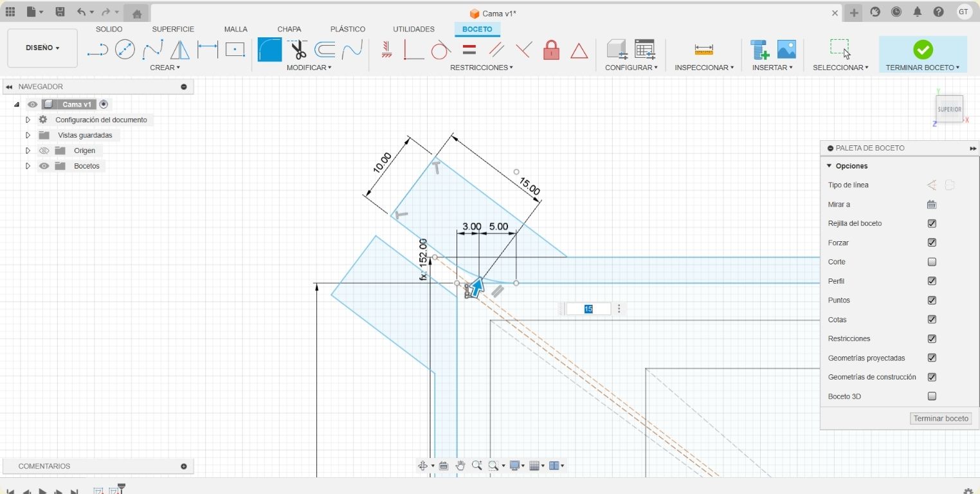Toggle visibility of Bocetos folder
Image resolution: width=980 pixels, height=494 pixels.
pyautogui.click(x=44, y=166)
